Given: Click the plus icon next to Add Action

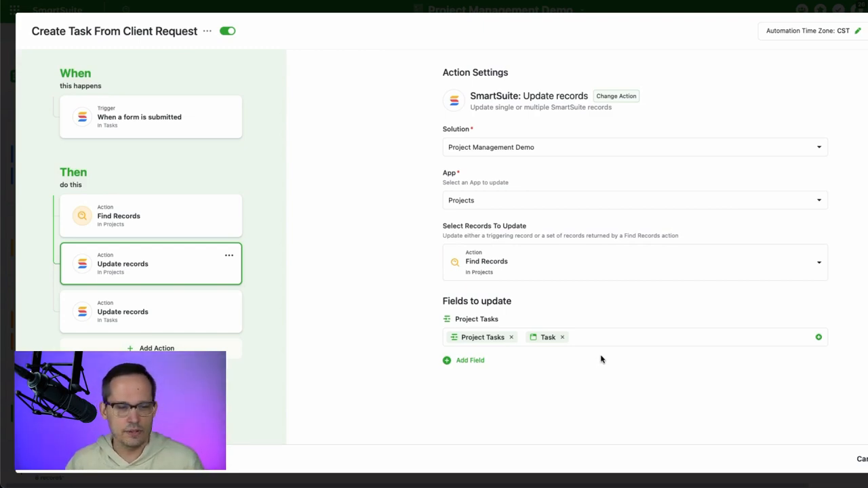Looking at the screenshot, I should [x=130, y=348].
